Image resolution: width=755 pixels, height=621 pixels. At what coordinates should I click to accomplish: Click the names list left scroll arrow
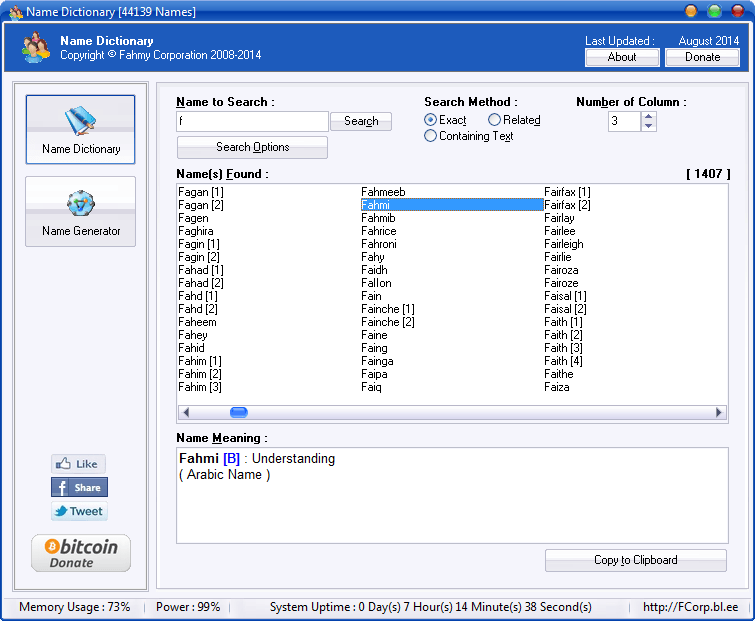tap(186, 413)
